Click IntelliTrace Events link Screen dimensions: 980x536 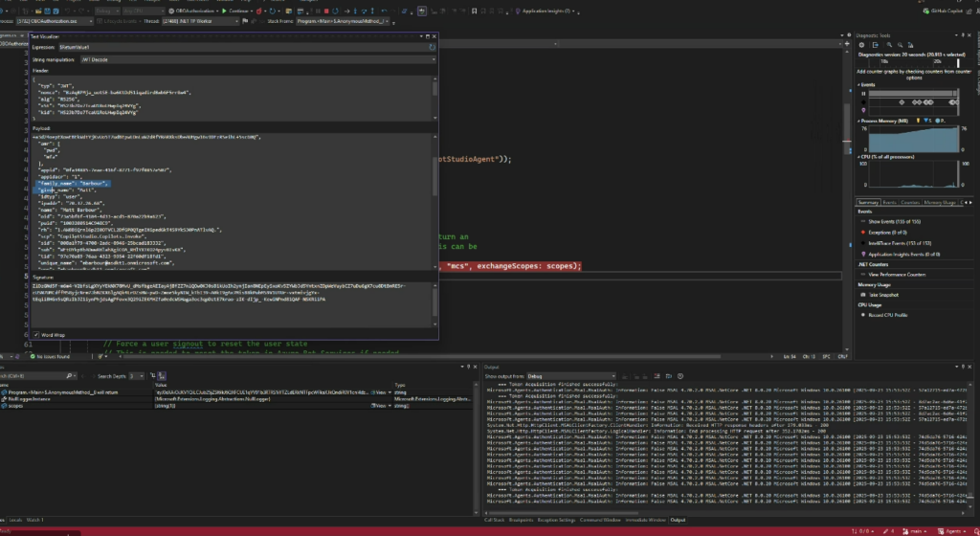click(900, 243)
